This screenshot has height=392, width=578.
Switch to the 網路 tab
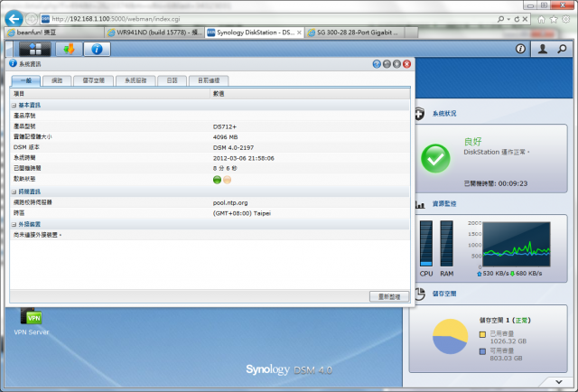click(57, 80)
